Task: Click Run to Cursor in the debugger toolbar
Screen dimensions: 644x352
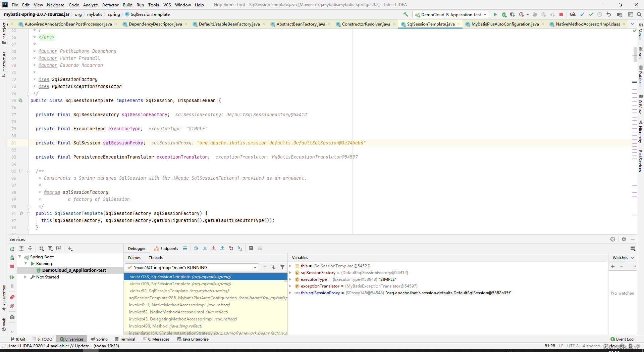Action: [x=240, y=248]
